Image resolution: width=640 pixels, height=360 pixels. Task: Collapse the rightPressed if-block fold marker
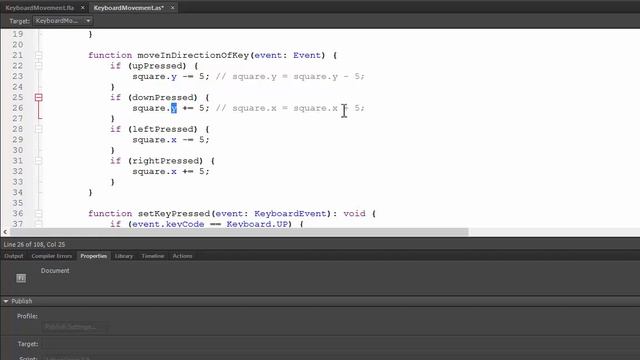pyautogui.click(x=38, y=160)
